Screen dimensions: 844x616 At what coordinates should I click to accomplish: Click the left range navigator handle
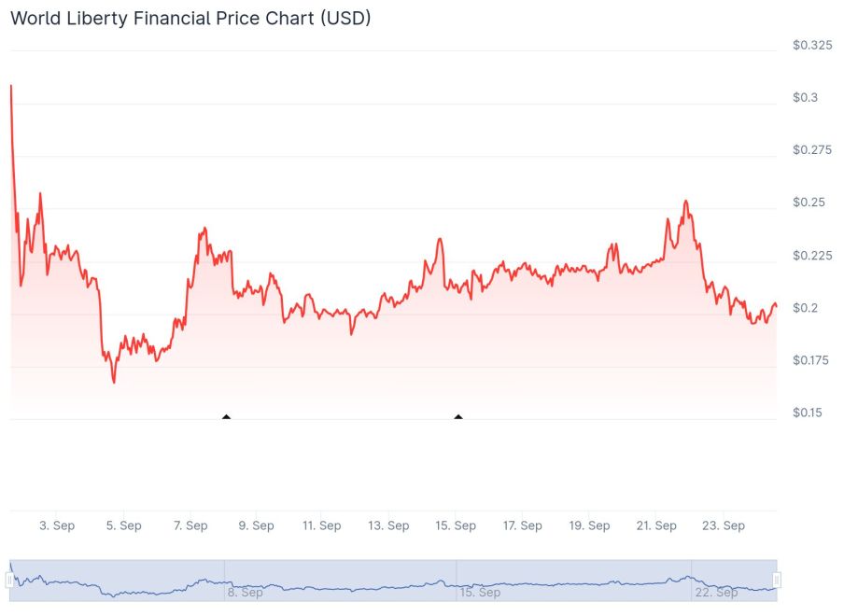pos(9,581)
